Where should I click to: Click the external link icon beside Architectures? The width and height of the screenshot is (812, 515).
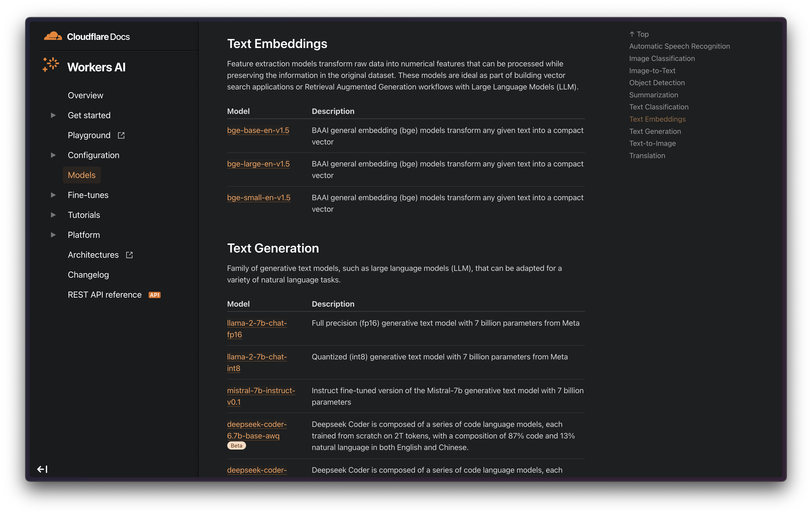click(129, 255)
